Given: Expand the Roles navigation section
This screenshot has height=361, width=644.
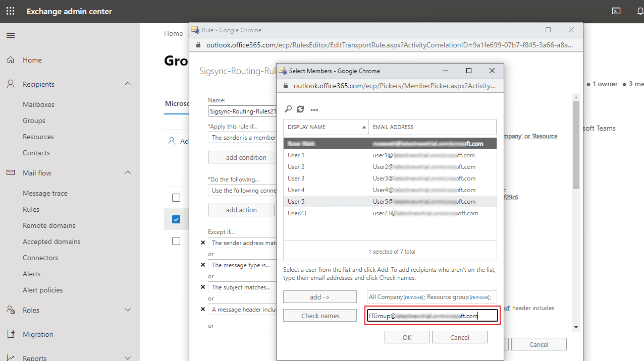Looking at the screenshot, I should click(x=128, y=310).
